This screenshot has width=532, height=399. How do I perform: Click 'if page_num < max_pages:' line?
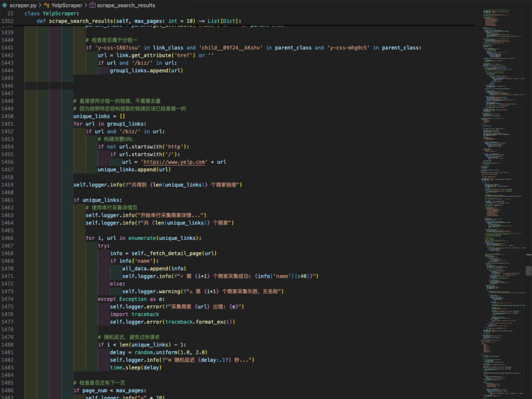pos(110,390)
